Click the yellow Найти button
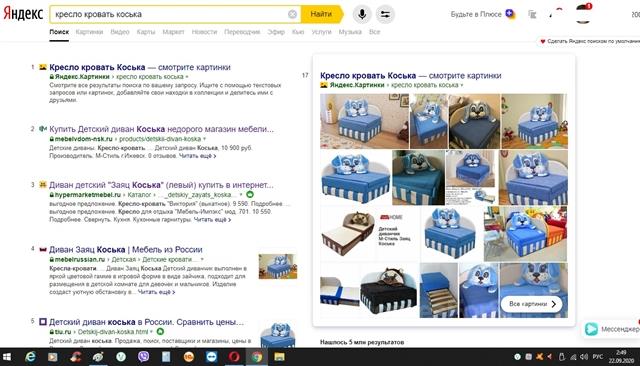Screen dimensions: 640x366 [x=322, y=14]
